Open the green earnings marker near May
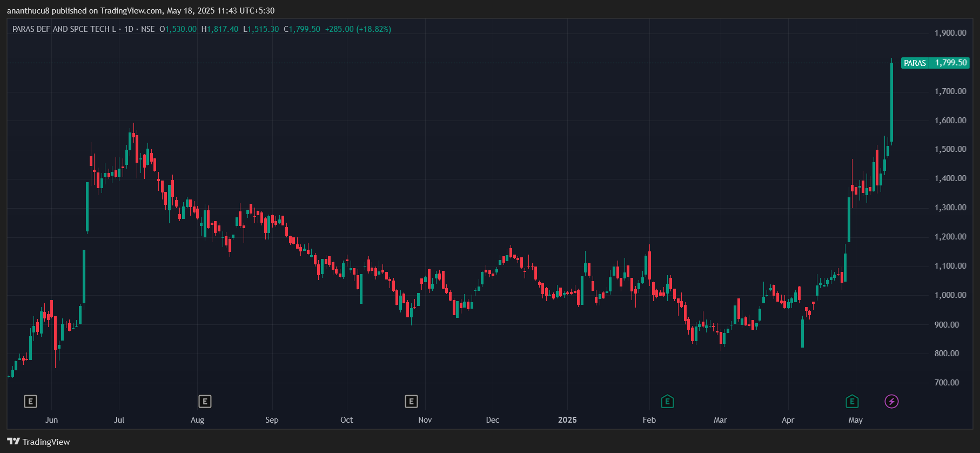Viewport: 980px width, 453px height. [852, 401]
